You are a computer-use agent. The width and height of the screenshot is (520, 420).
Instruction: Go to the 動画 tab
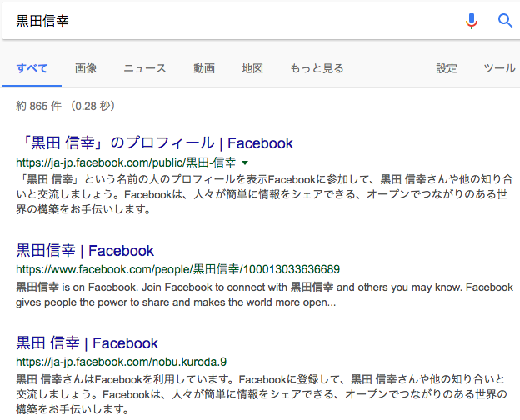point(204,68)
